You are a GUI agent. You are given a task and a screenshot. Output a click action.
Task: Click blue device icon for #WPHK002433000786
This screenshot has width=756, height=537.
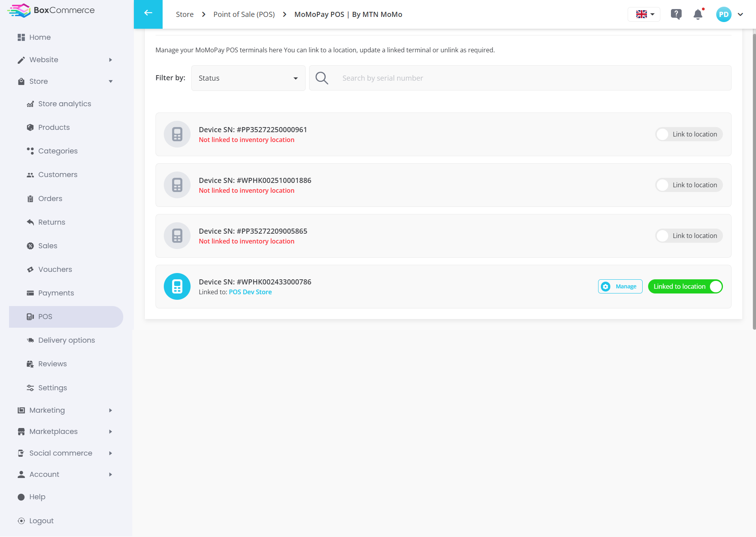pyautogui.click(x=177, y=286)
